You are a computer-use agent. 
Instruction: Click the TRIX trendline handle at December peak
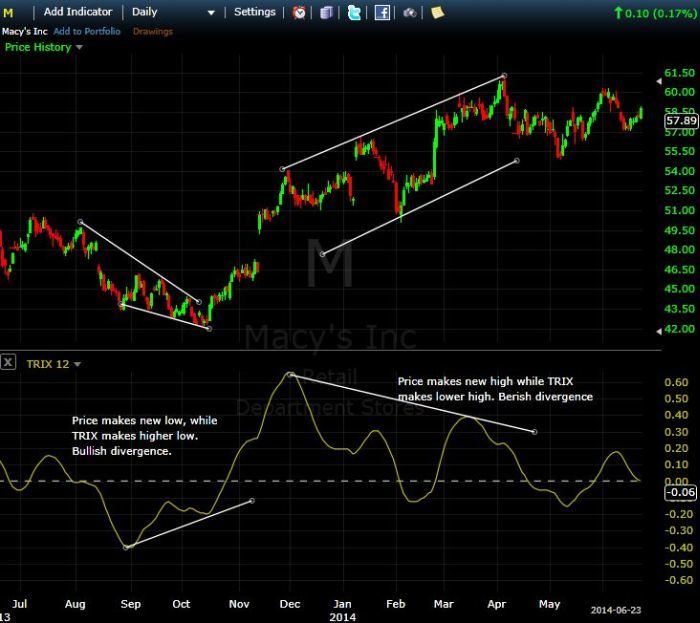tap(291, 374)
